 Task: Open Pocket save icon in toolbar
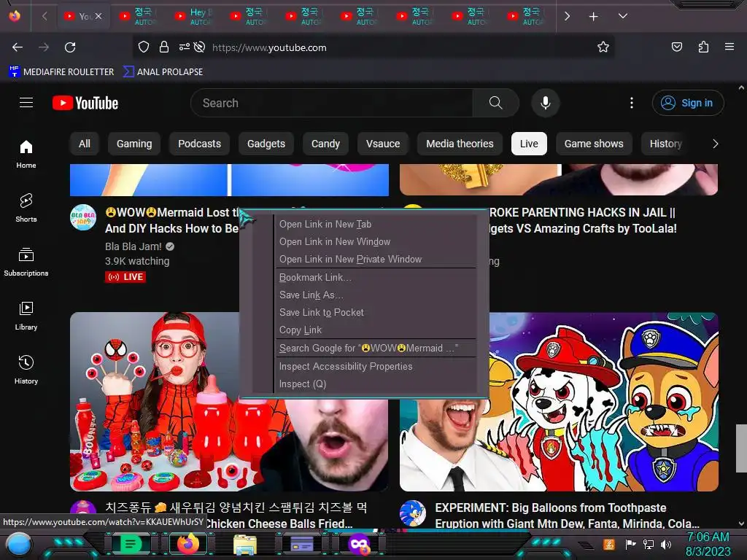coord(676,47)
